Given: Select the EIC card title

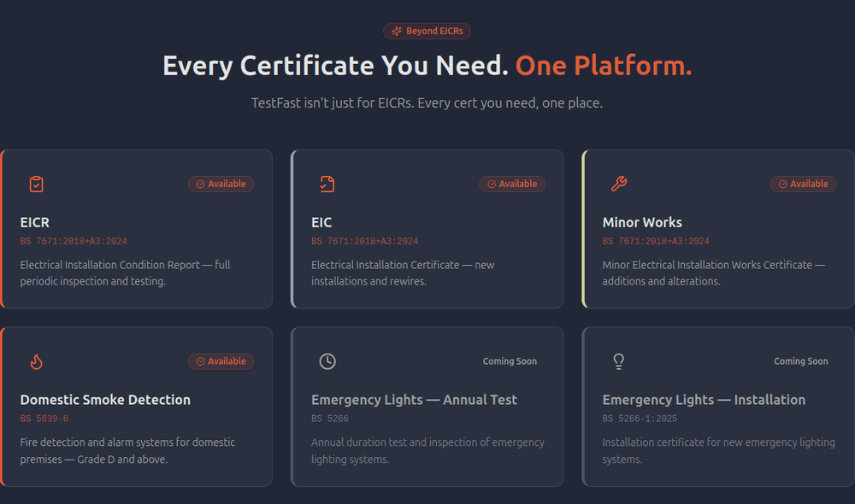Looking at the screenshot, I should click(x=321, y=222).
